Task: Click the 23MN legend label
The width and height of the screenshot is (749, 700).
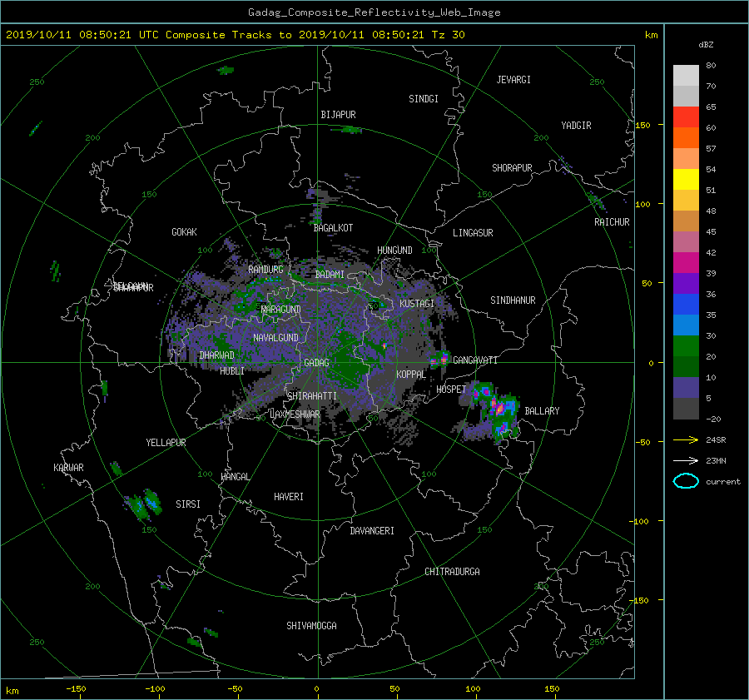Action: [716, 460]
